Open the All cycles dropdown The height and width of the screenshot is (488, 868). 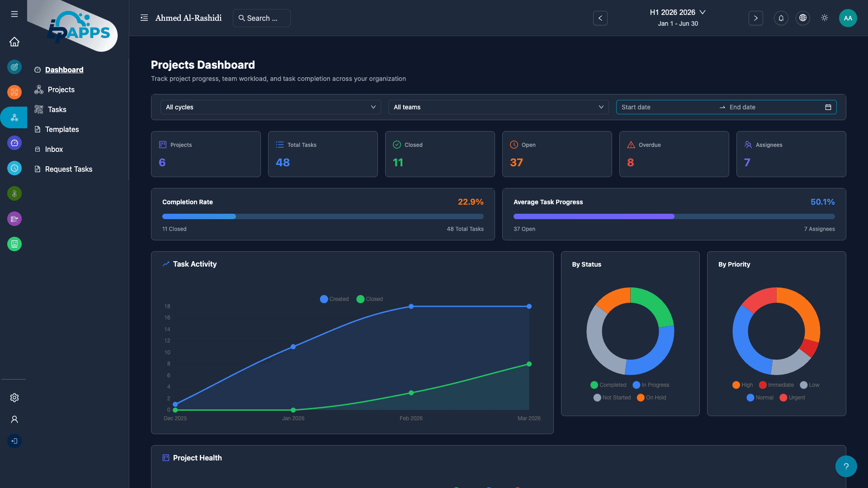tap(270, 107)
